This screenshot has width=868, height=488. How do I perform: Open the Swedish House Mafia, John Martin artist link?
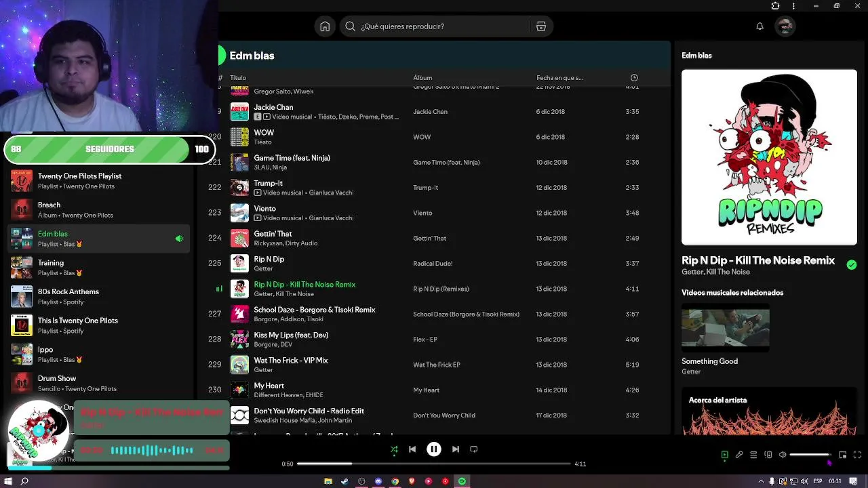(302, 421)
